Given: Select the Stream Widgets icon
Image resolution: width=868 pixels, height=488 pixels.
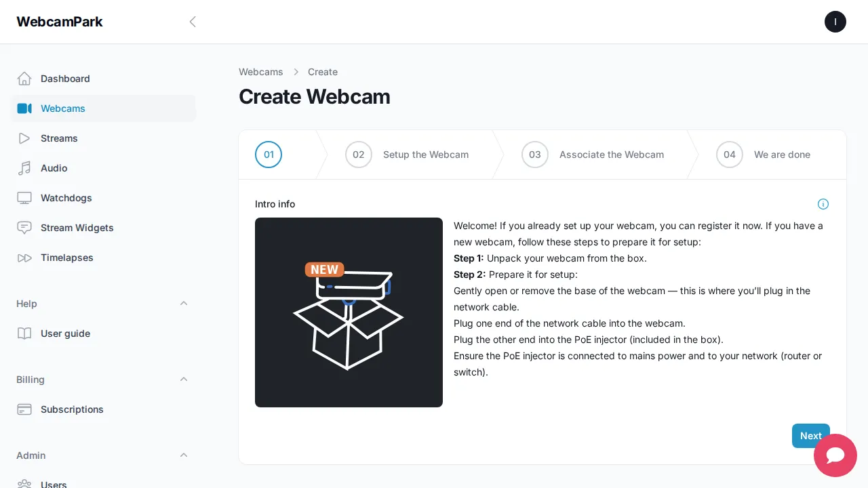Looking at the screenshot, I should [x=24, y=228].
